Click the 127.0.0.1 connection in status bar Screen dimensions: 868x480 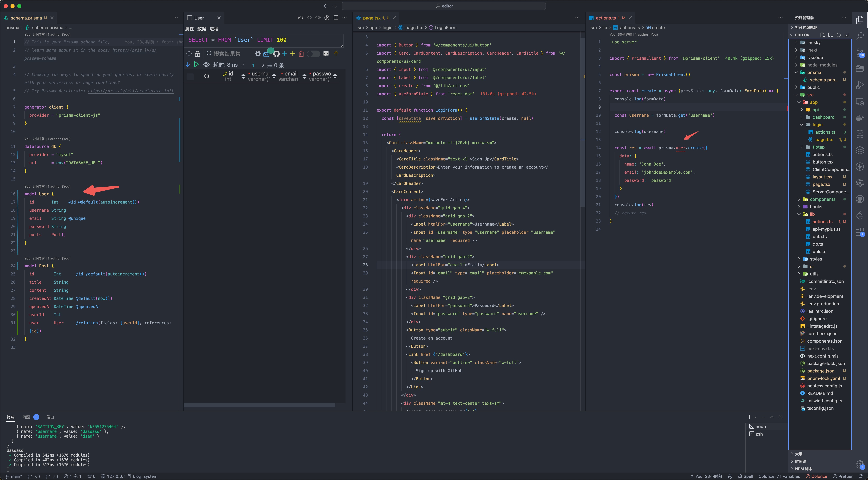pyautogui.click(x=113, y=476)
